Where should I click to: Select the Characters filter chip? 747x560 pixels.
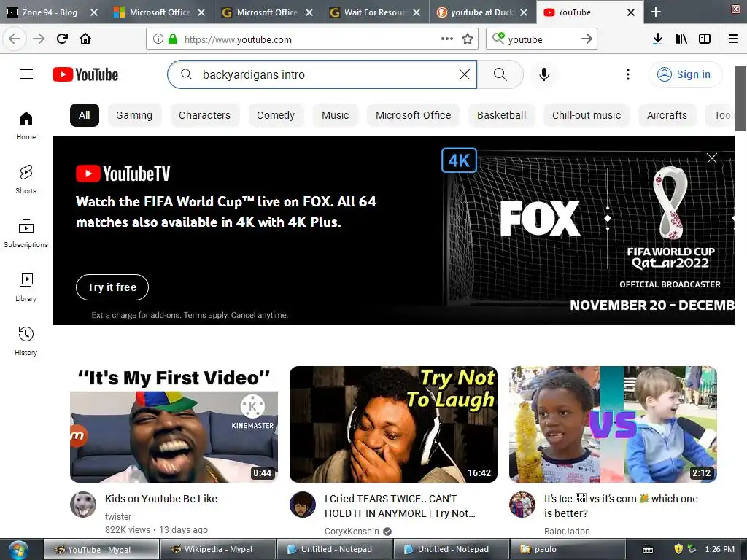pos(204,115)
